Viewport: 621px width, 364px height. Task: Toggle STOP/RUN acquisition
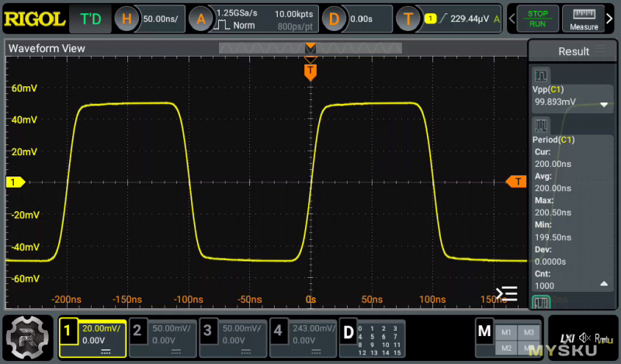coord(537,19)
